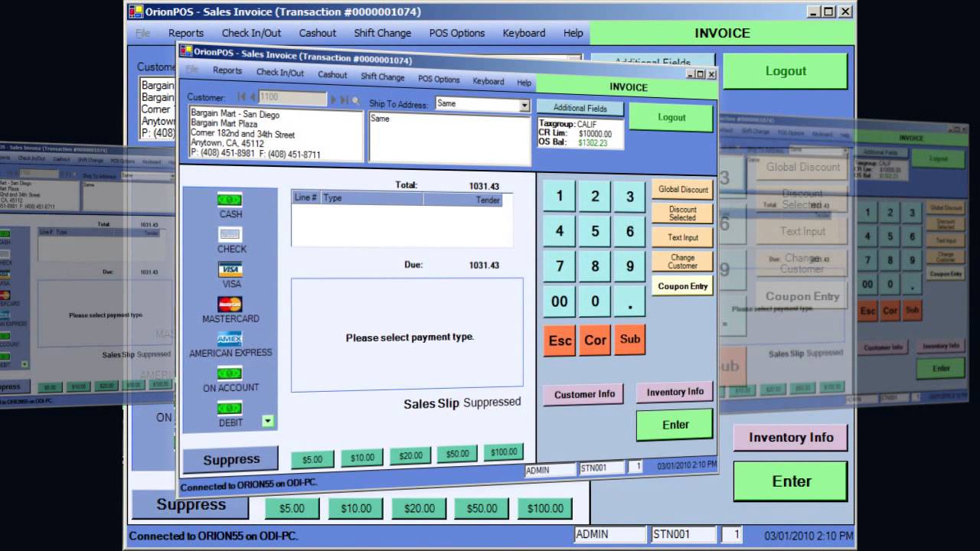
Task: Click $50.00 quick tender in back window
Action: pos(482,508)
